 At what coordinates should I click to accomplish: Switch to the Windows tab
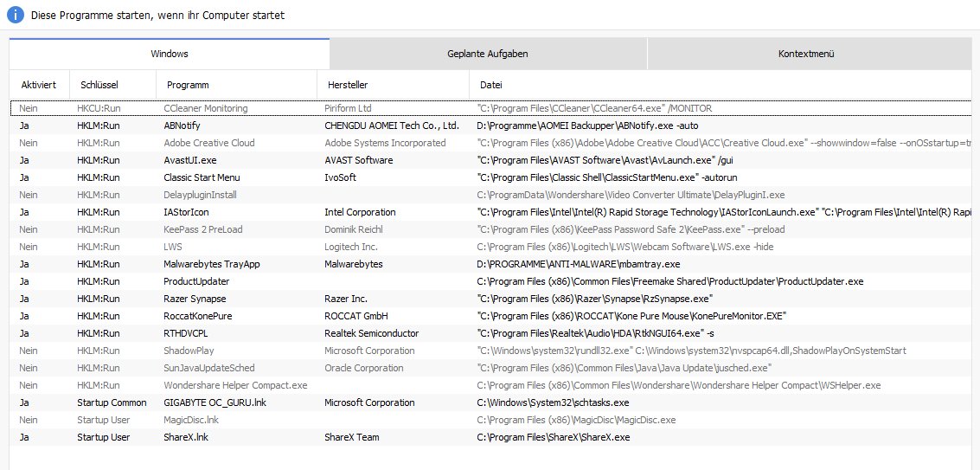[x=170, y=54]
